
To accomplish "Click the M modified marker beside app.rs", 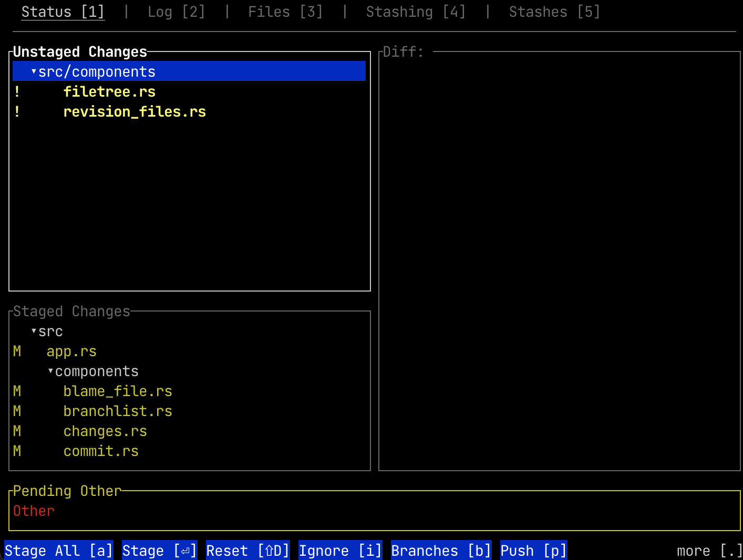I will click(x=16, y=351).
